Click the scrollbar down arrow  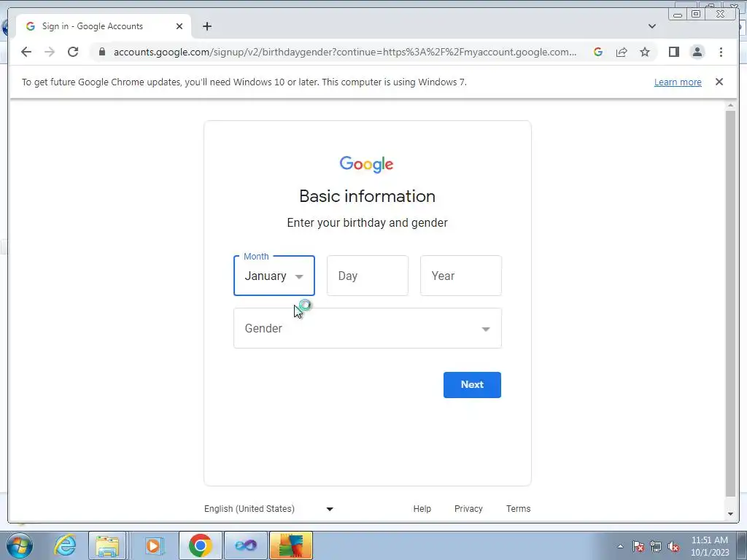point(729,514)
